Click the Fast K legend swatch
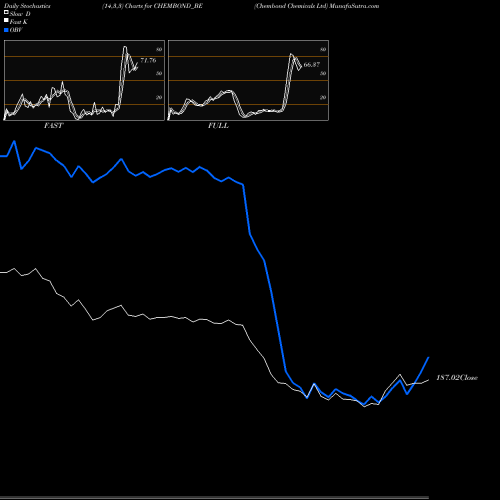This screenshot has height=500, width=500. coord(6,20)
